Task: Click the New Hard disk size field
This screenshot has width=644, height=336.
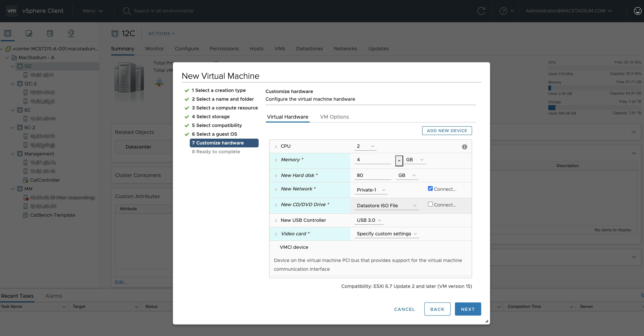Action: (372, 175)
